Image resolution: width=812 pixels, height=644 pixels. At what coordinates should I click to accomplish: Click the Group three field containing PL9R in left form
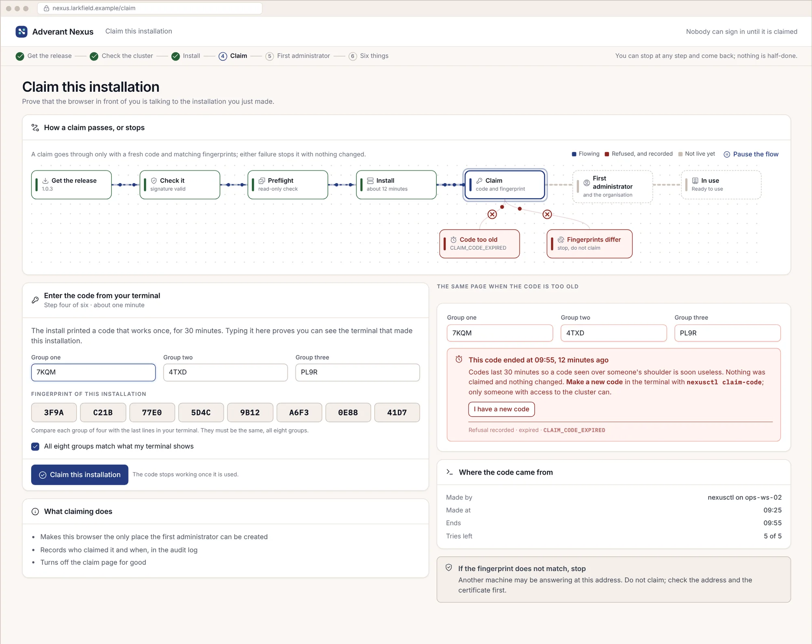pos(358,372)
